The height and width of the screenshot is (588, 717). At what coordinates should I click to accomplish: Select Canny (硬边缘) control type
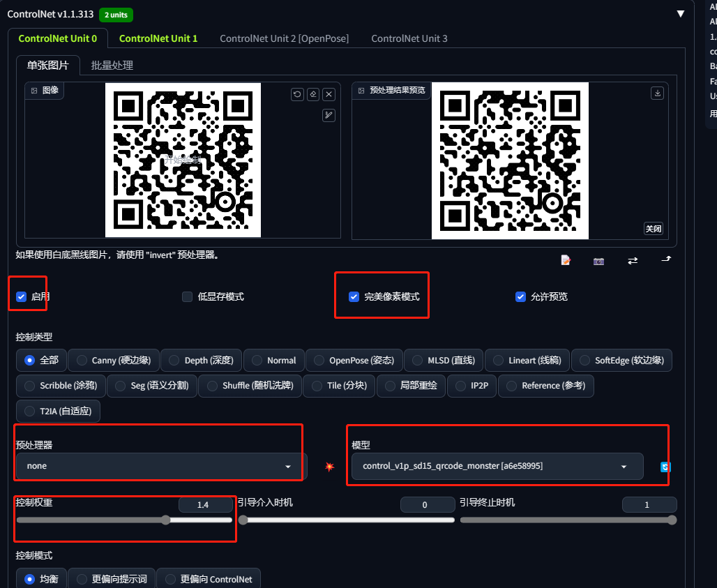click(114, 361)
